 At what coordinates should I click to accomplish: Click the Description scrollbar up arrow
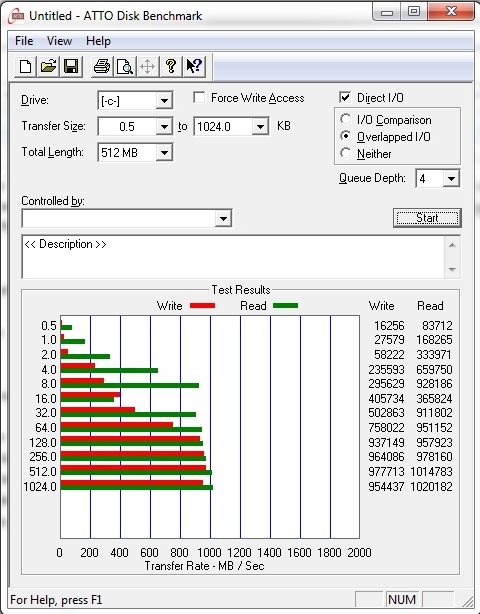tap(452, 246)
